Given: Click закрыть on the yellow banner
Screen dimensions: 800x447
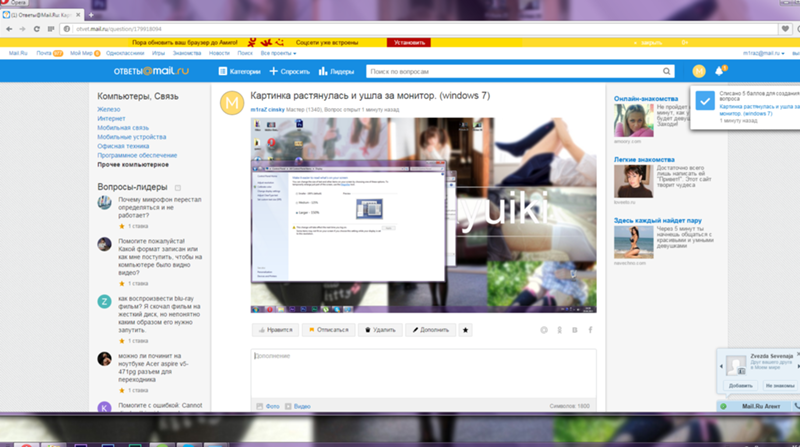Looking at the screenshot, I should point(651,43).
